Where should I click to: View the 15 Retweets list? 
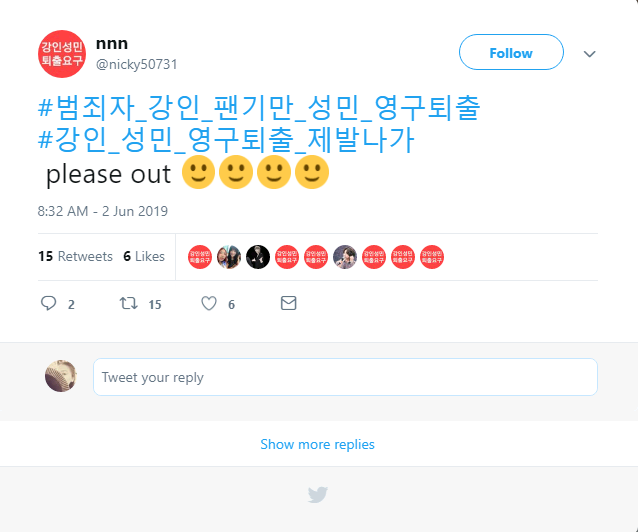click(x=75, y=256)
